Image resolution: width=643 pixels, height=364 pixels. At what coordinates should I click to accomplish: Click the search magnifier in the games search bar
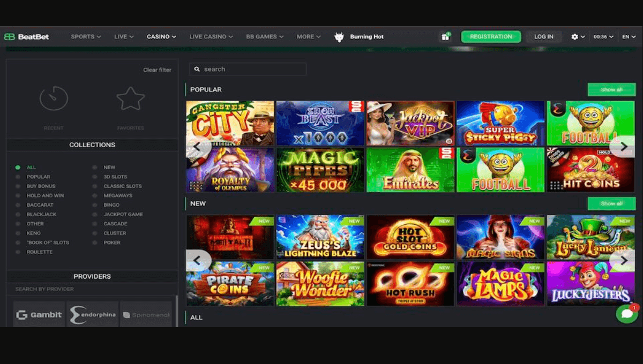(197, 69)
